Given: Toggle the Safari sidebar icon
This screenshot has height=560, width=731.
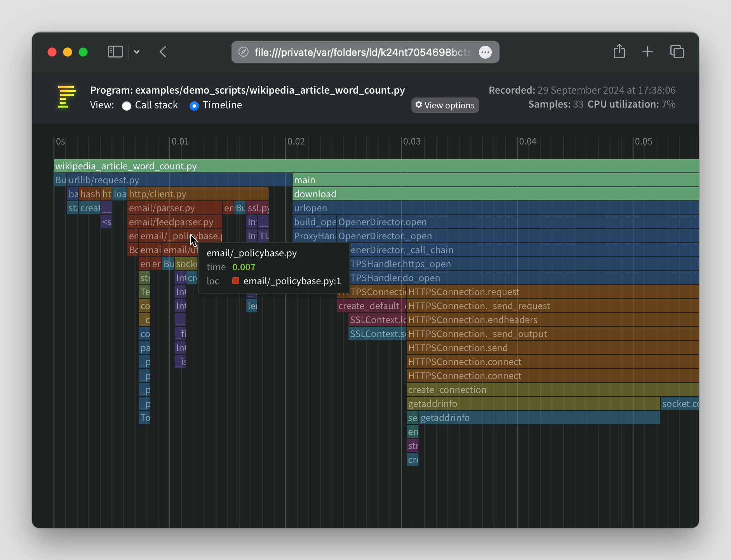Looking at the screenshot, I should pyautogui.click(x=115, y=52).
